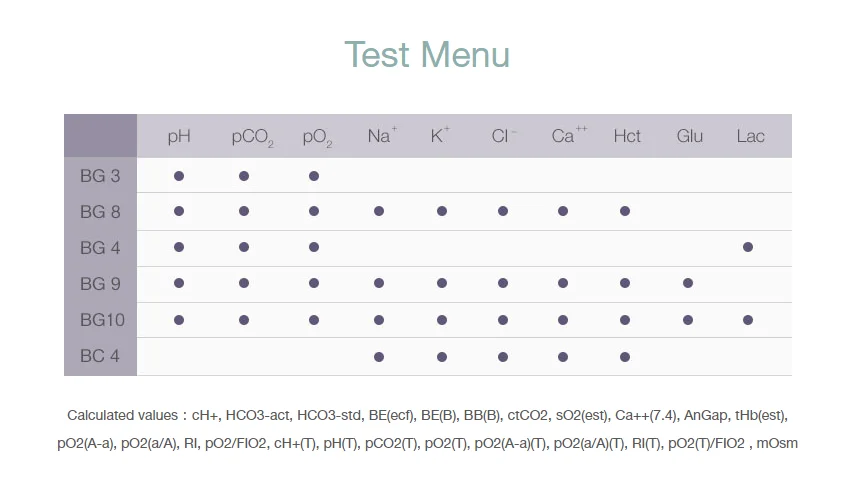Click the Test Menu heading
Viewport: 850px width, 490px height.
coord(427,54)
